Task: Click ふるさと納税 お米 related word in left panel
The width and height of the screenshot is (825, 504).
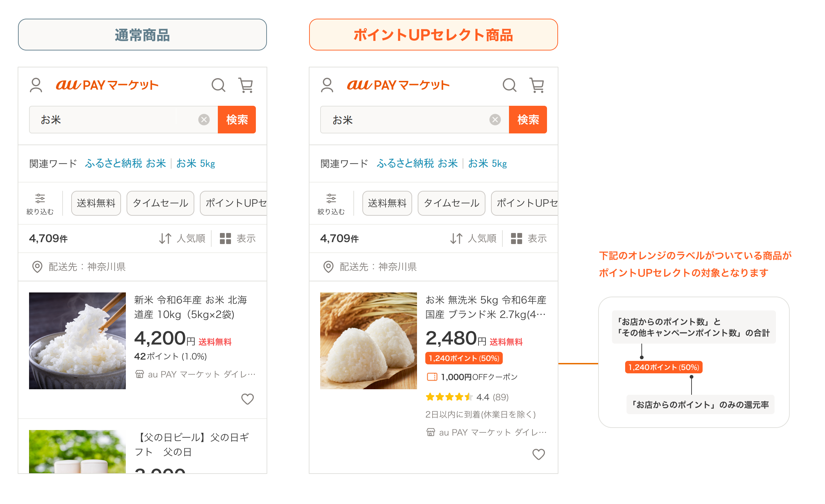Action: point(126,163)
